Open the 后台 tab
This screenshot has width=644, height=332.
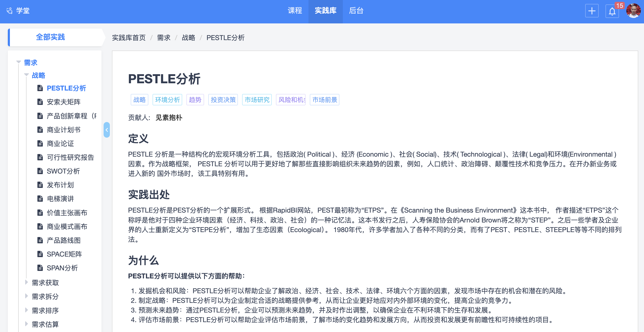(356, 11)
